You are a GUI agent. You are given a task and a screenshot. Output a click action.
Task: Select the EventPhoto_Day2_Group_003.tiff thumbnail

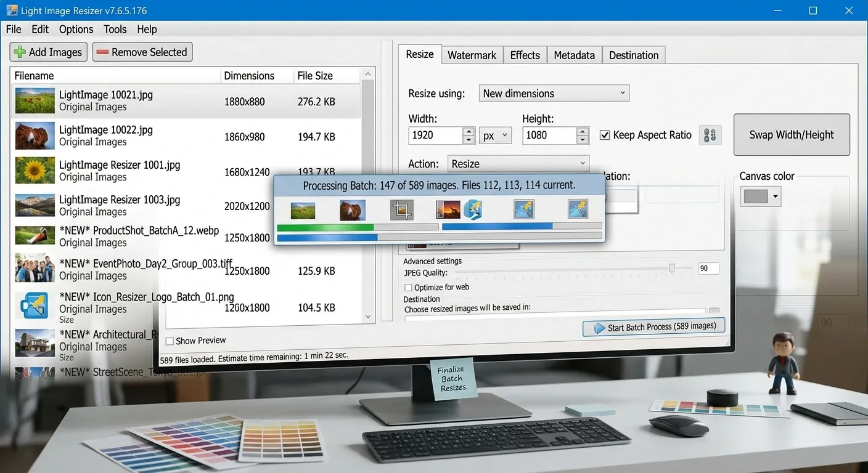point(35,269)
